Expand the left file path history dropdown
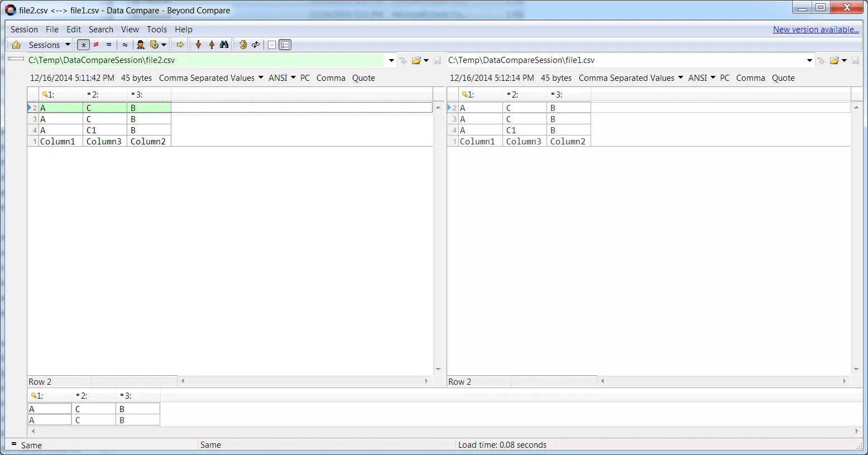 click(391, 60)
